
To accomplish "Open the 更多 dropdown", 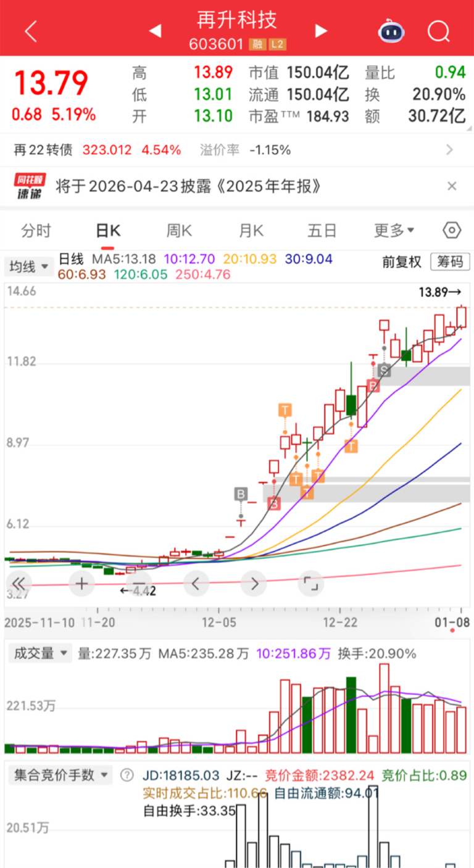I will [394, 231].
